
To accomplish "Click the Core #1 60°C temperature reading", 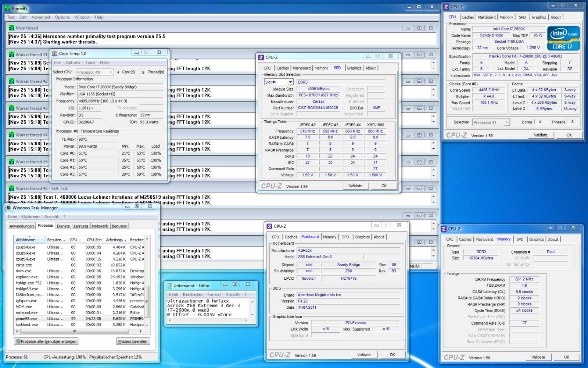I will [x=97, y=160].
